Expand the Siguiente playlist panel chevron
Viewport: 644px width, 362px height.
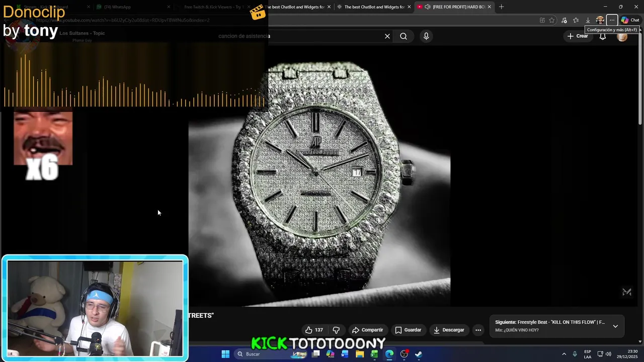[x=615, y=326]
